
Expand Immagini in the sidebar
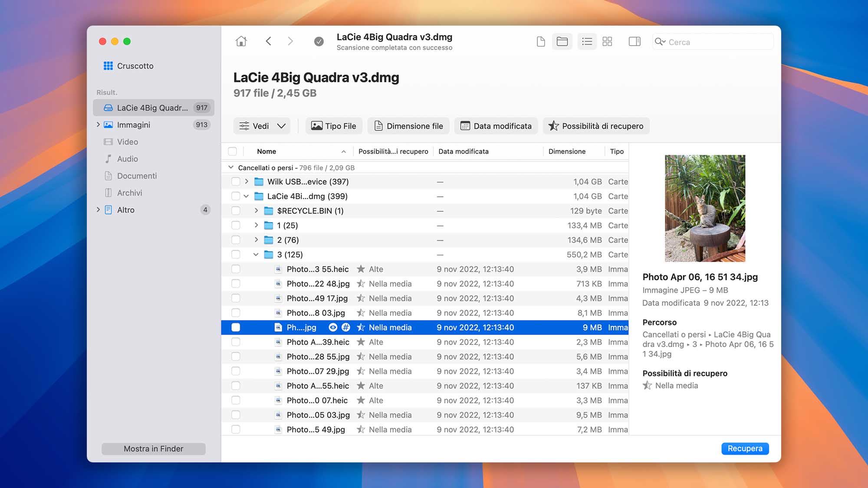[x=98, y=125]
